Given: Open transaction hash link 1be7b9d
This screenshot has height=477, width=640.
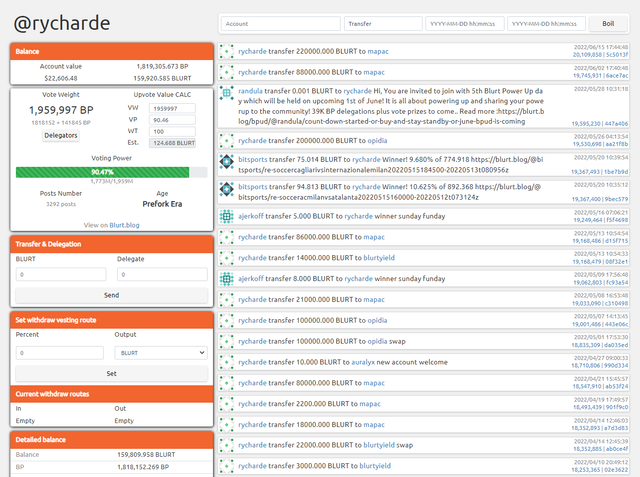Looking at the screenshot, I should [616, 172].
